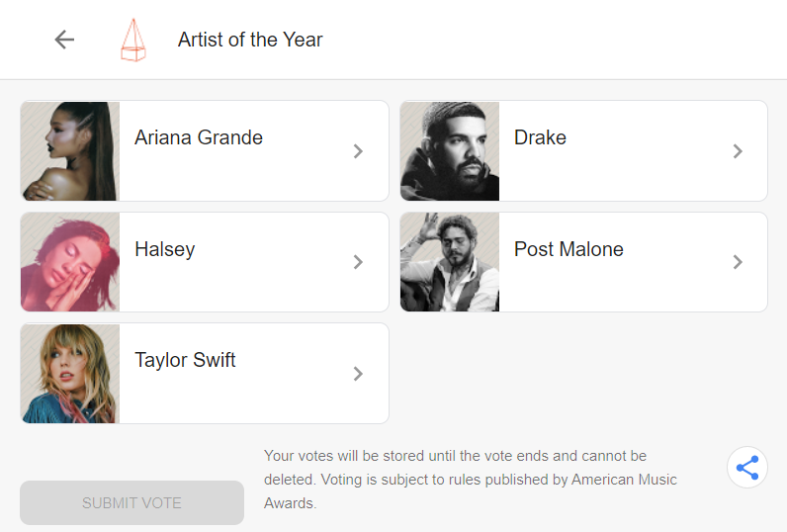The height and width of the screenshot is (532, 787).
Task: Open Halsey's chevron arrow
Action: 358,262
